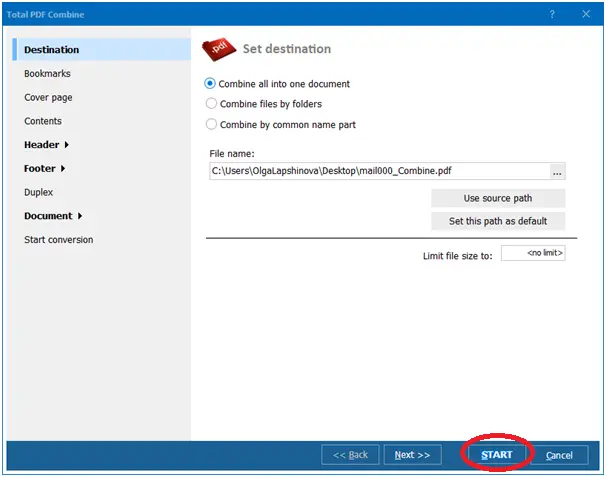The height and width of the screenshot is (477, 606).
Task: Expand the Footer section
Action: point(44,168)
